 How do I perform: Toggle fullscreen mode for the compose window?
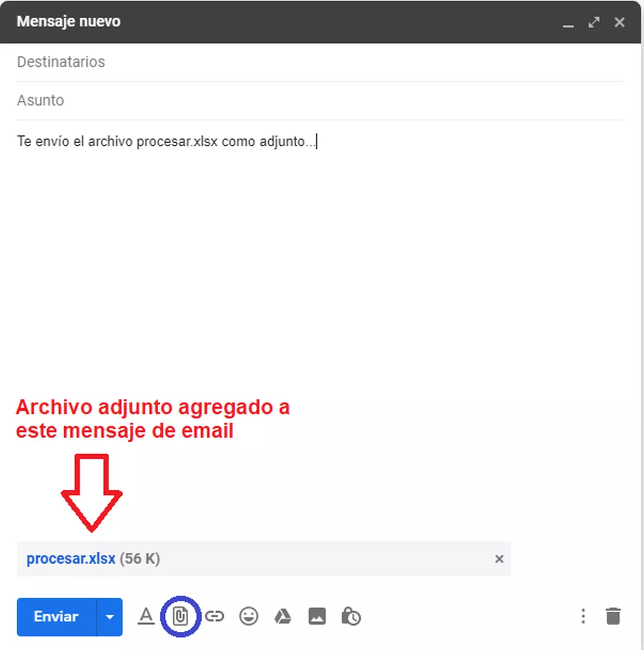[x=594, y=23]
